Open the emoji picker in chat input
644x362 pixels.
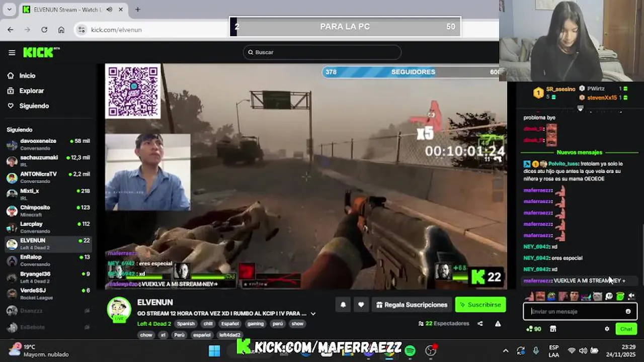tap(628, 312)
